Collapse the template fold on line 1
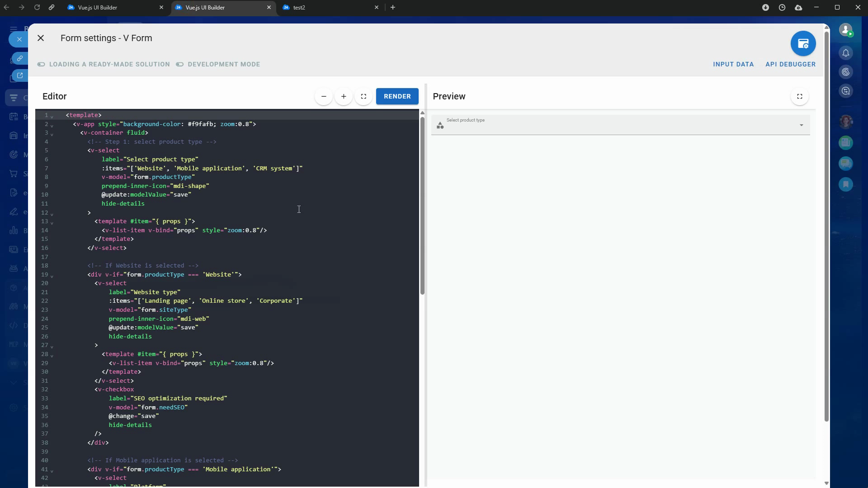The image size is (868, 488). (x=52, y=117)
